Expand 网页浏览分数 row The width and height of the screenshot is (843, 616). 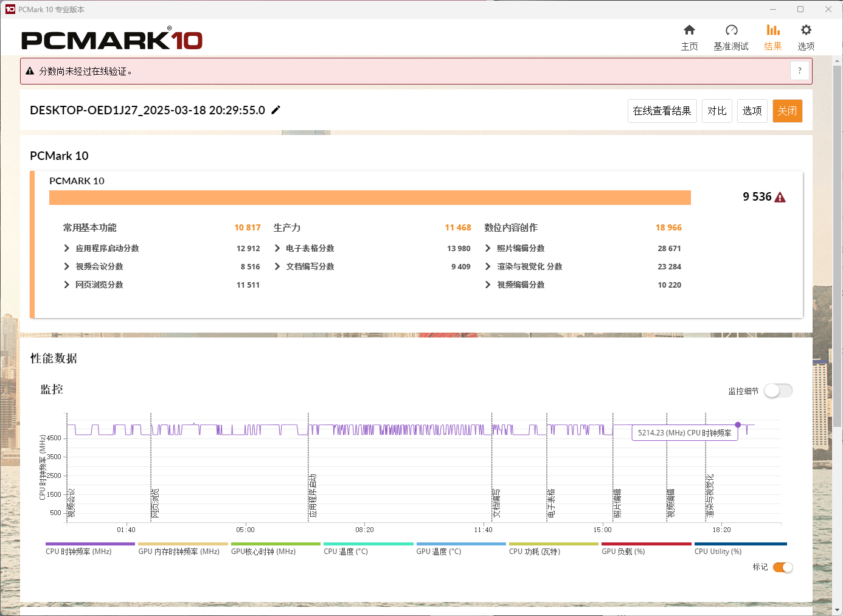pyautogui.click(x=67, y=285)
